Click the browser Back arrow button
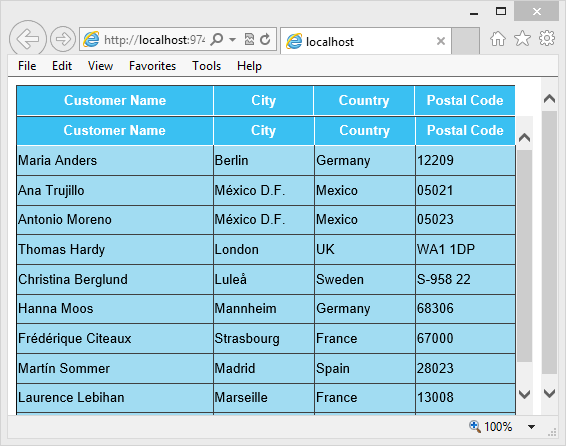 pyautogui.click(x=28, y=39)
